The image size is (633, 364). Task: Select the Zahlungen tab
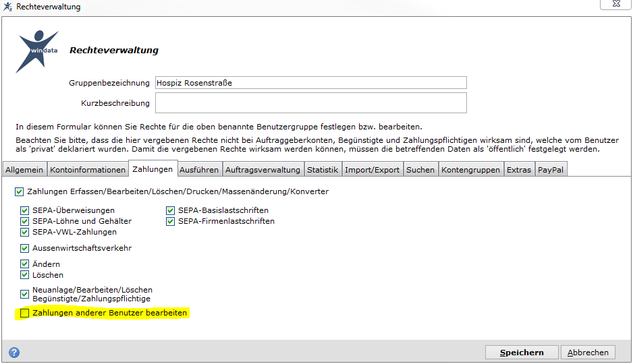click(153, 169)
